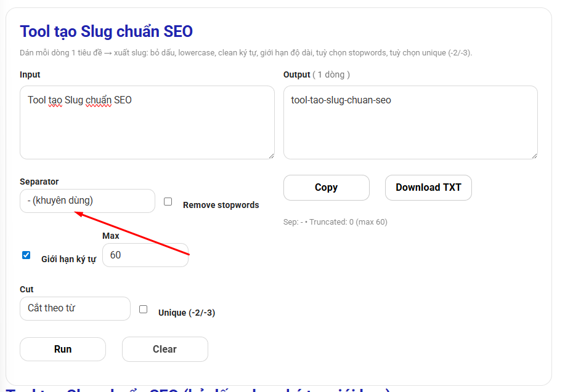Click inside the Input text area
The height and width of the screenshot is (392, 565).
pos(147,122)
